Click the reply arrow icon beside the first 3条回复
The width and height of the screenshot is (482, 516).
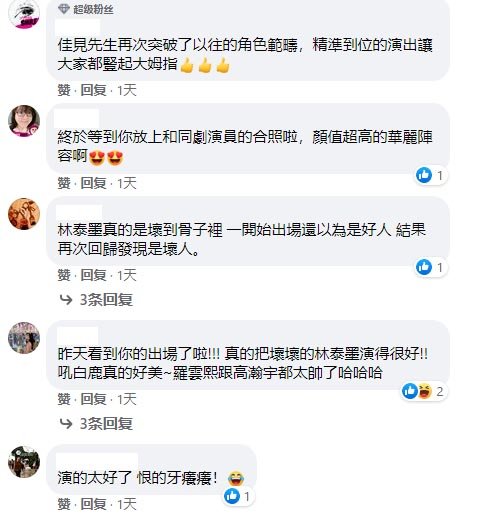(66, 300)
